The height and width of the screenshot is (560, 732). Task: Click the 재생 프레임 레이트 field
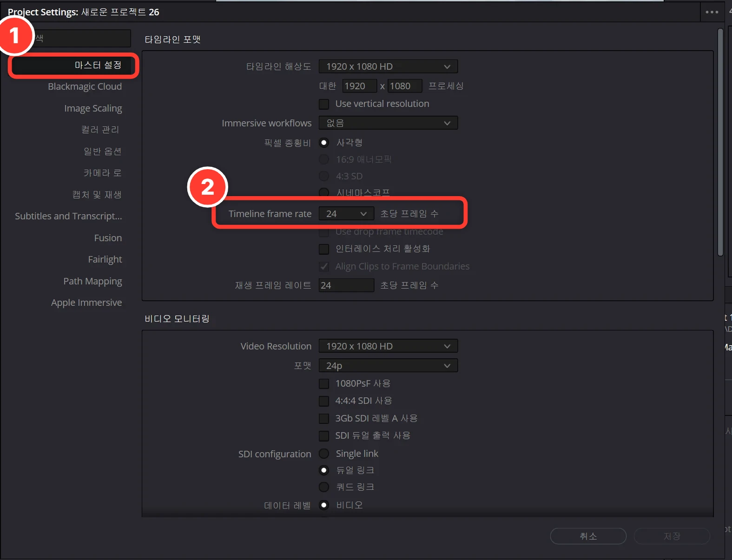pos(346,285)
